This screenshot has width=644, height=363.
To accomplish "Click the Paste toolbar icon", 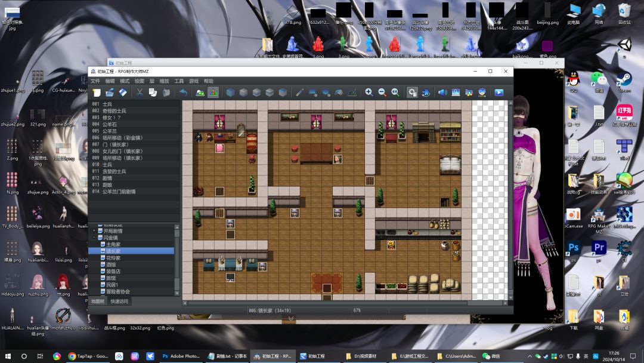I will pyautogui.click(x=166, y=93).
